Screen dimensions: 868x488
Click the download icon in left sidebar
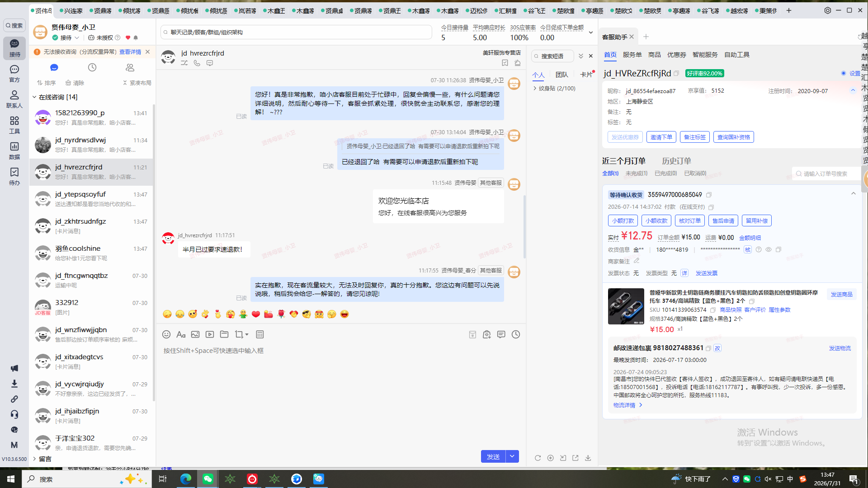coord(14,384)
